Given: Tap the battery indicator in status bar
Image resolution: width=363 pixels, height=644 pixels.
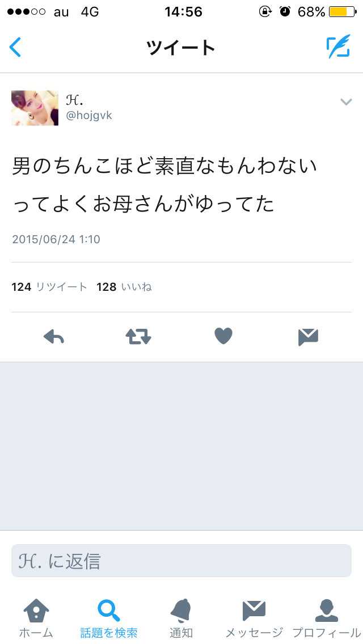Looking at the screenshot, I should point(343,11).
